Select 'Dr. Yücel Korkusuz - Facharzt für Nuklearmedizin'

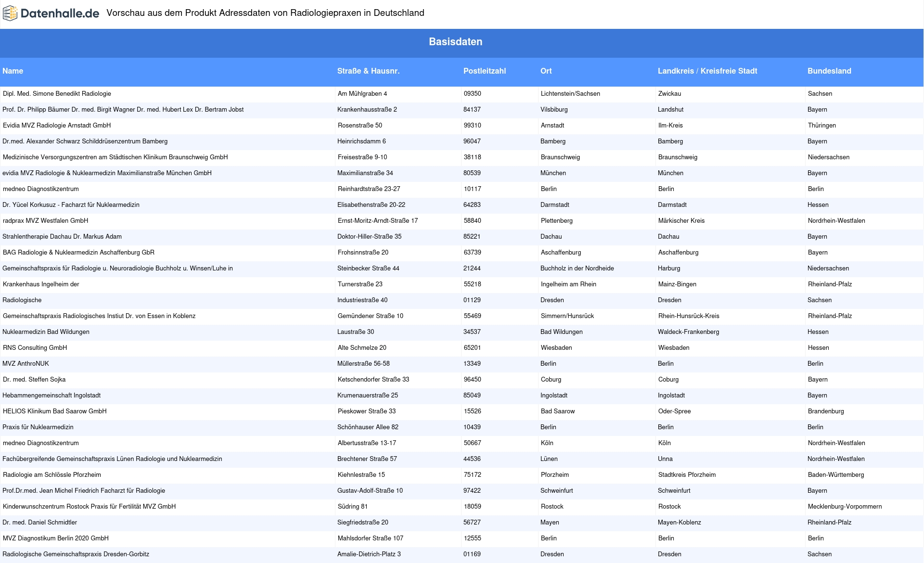click(x=71, y=205)
